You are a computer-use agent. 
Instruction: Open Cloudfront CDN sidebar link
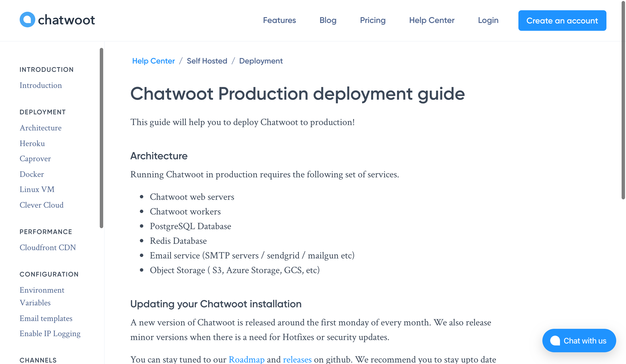click(48, 247)
